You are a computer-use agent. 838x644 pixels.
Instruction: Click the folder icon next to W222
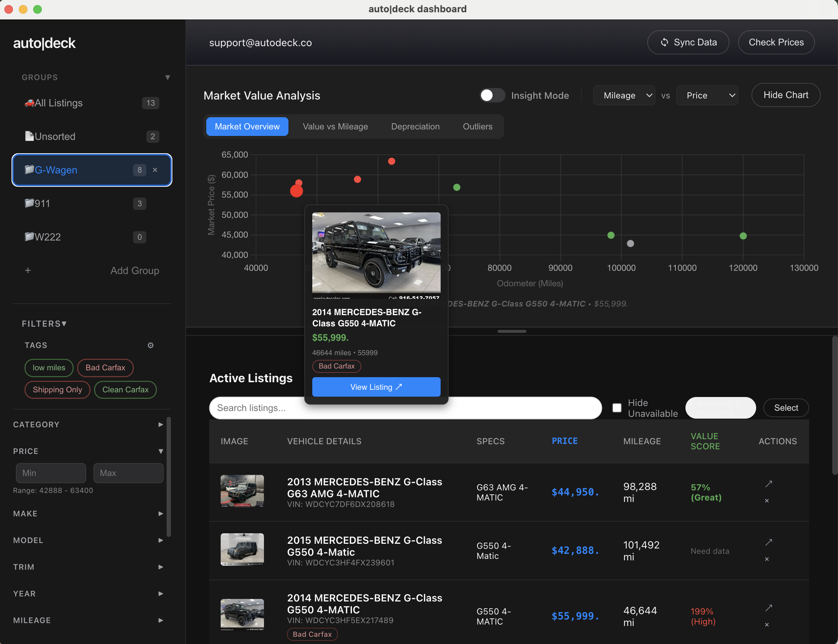point(30,237)
